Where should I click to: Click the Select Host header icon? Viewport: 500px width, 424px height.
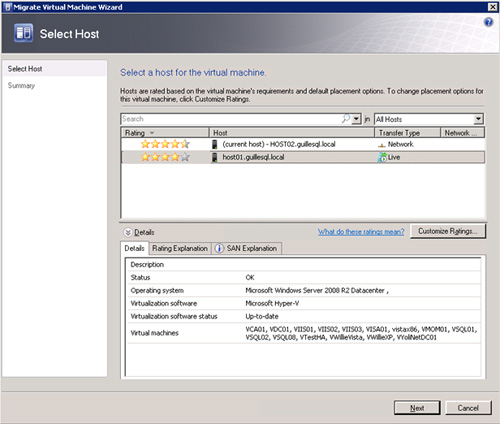[23, 33]
